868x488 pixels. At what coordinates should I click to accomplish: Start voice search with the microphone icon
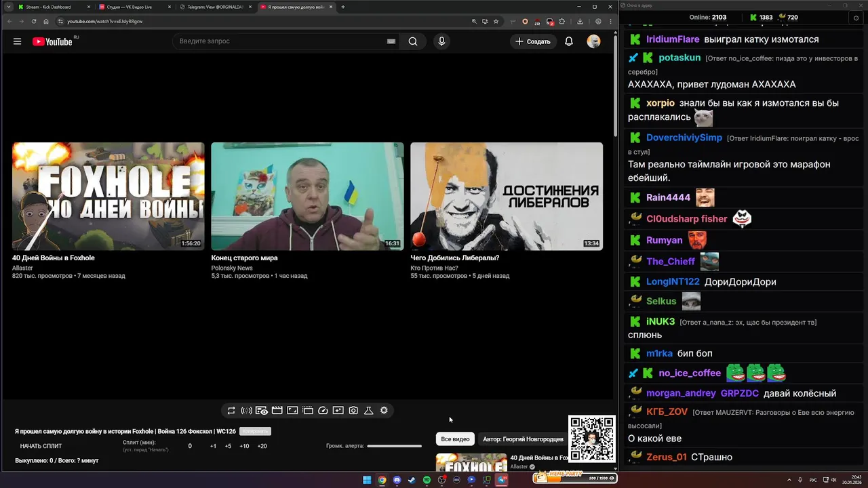(x=441, y=41)
